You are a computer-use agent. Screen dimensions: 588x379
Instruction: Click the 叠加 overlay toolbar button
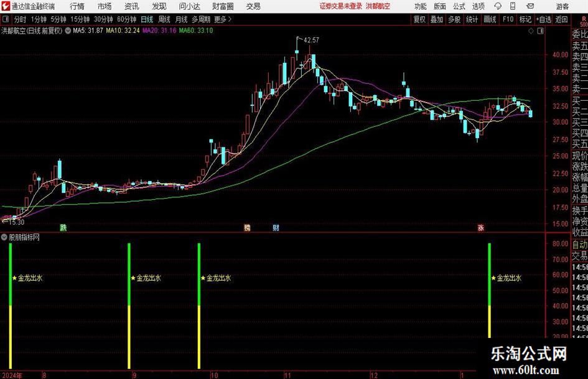(x=437, y=19)
